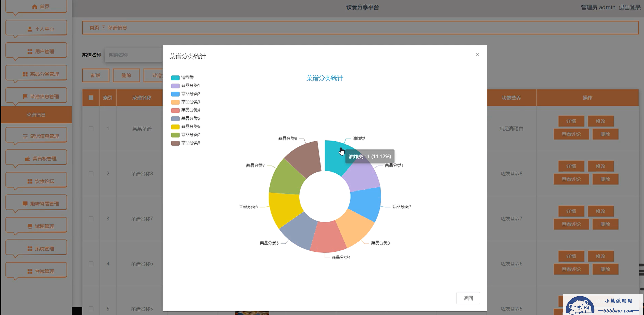Toggle 菜品分类4 legend swatch
The height and width of the screenshot is (315, 644).
[x=175, y=110]
